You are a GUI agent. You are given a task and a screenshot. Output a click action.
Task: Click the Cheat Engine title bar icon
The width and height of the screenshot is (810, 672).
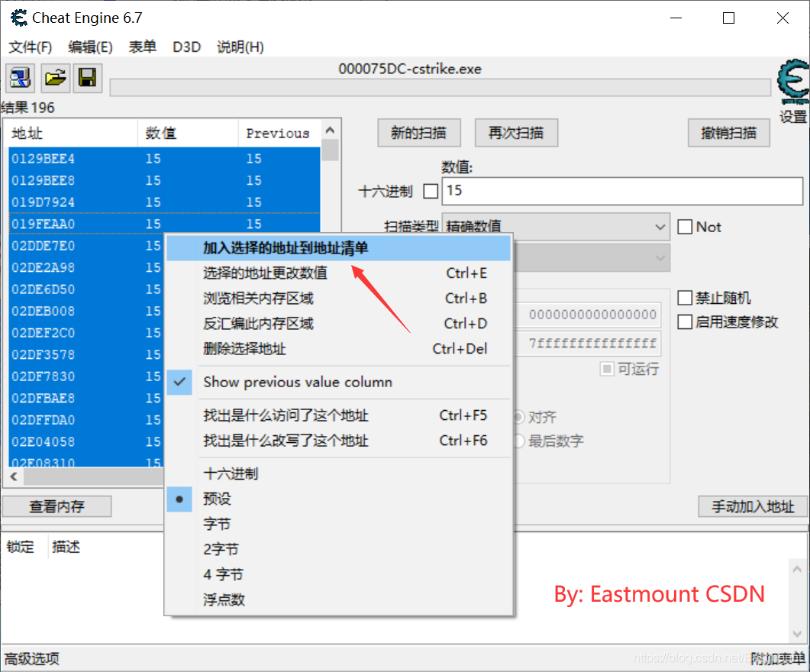19,18
